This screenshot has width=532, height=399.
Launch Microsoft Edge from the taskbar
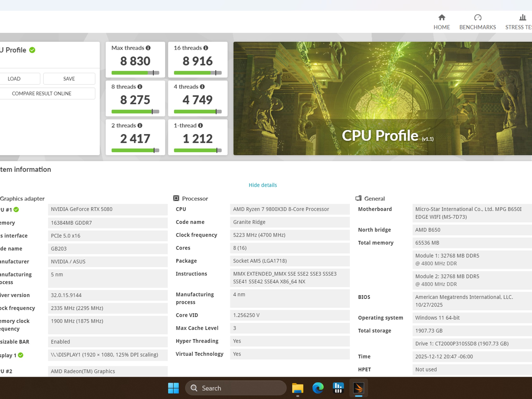click(318, 388)
